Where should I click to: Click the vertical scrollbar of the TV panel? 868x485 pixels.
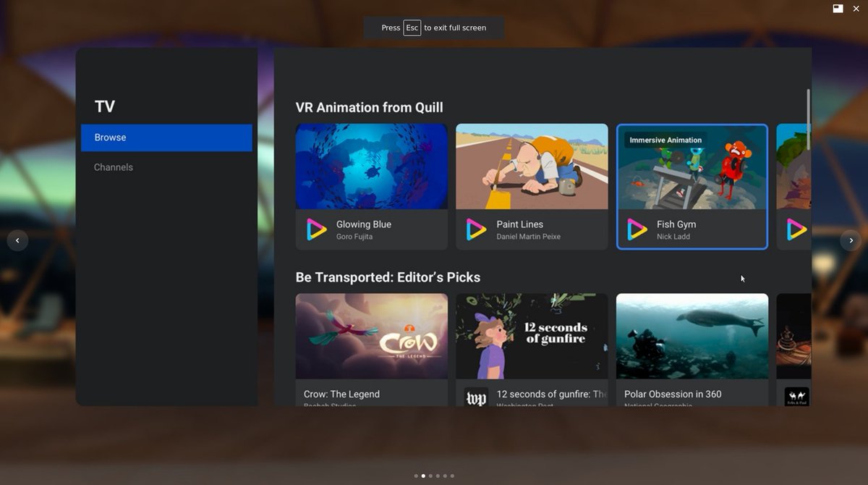coord(808,119)
